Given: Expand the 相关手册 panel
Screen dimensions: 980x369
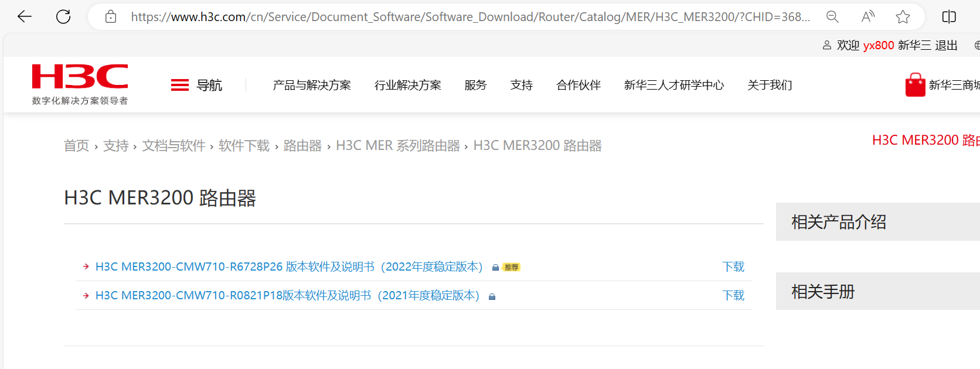Looking at the screenshot, I should [878, 291].
